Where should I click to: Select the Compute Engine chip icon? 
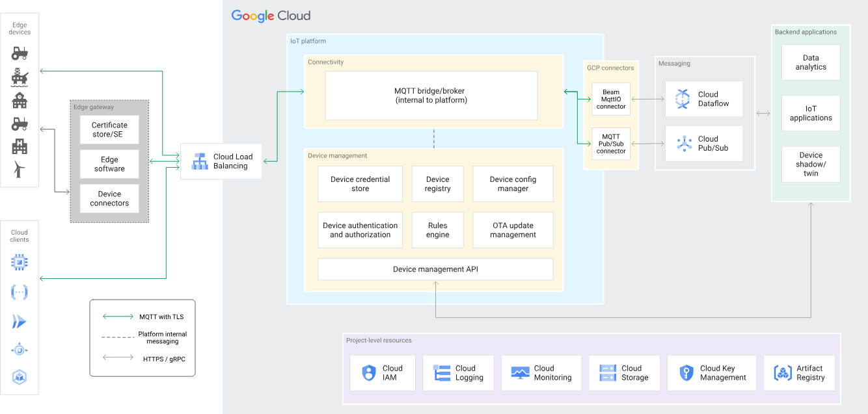tap(20, 263)
